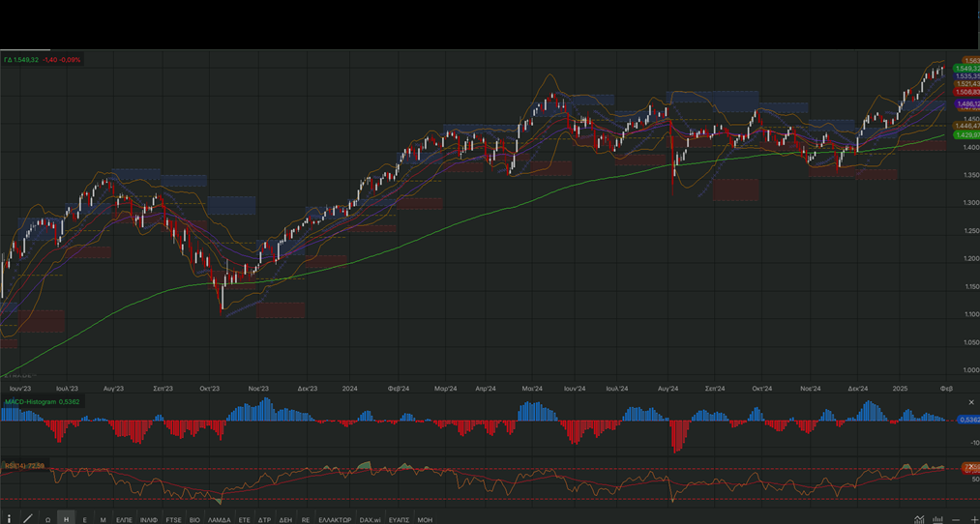Click the brown 1.446,47 price tag
Viewport: 980px width, 524px height.
coord(966,126)
